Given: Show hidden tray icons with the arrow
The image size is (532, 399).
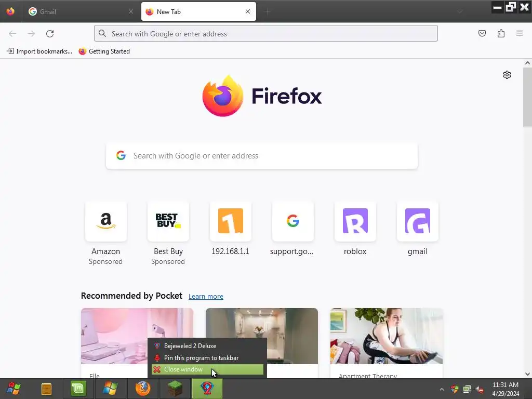Looking at the screenshot, I should coord(442,389).
